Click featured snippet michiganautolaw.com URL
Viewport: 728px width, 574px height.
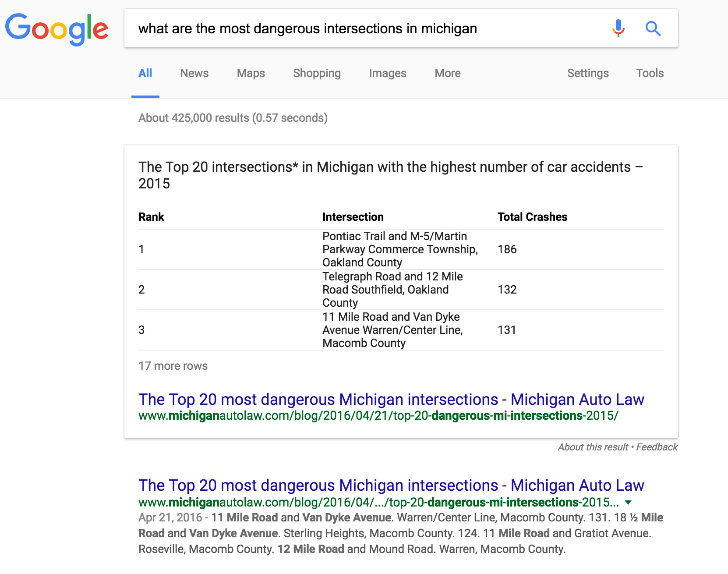tap(378, 415)
